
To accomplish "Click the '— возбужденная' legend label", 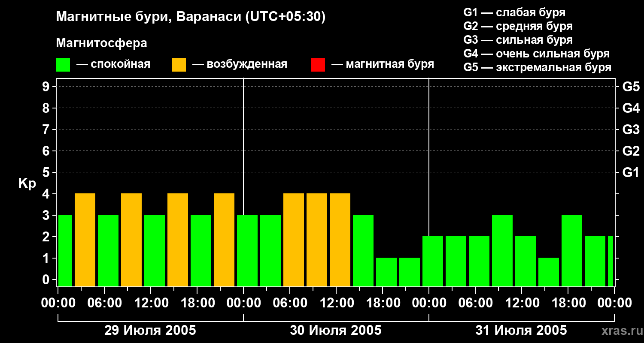I will [x=240, y=65].
